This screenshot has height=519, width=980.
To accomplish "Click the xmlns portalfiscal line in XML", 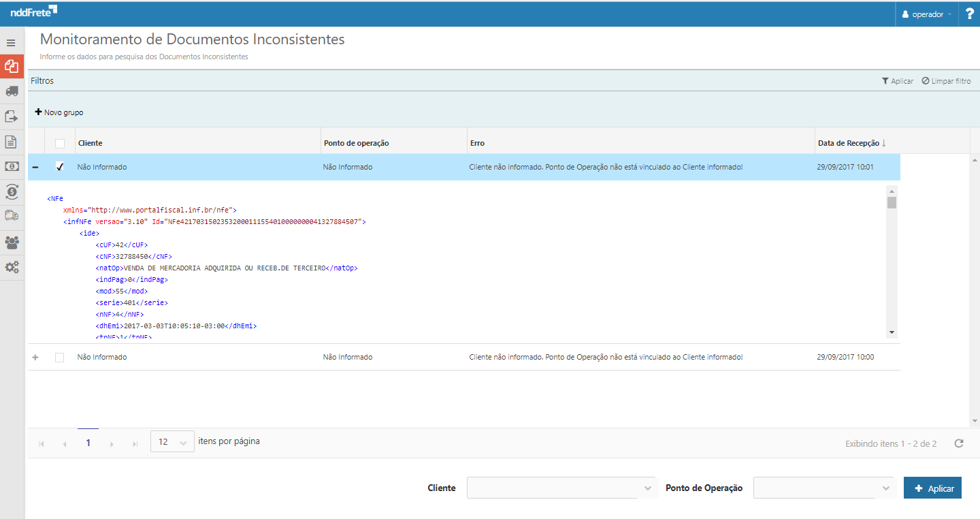I will click(x=150, y=210).
